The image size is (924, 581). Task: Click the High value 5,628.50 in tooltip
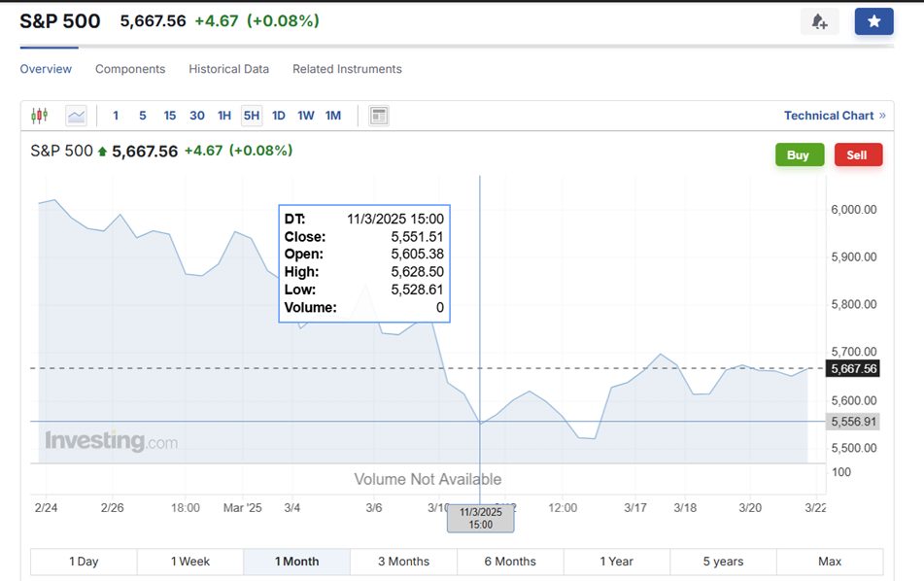coord(417,272)
